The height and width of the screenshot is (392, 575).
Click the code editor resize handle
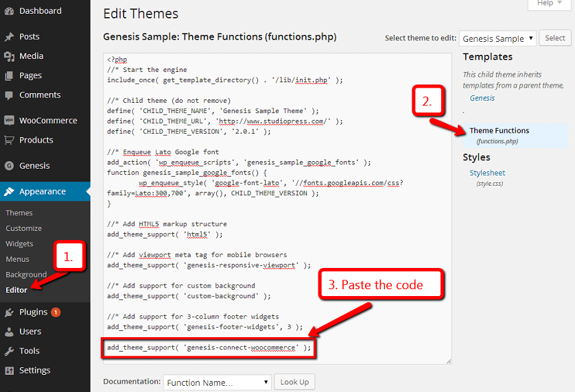[x=449, y=361]
